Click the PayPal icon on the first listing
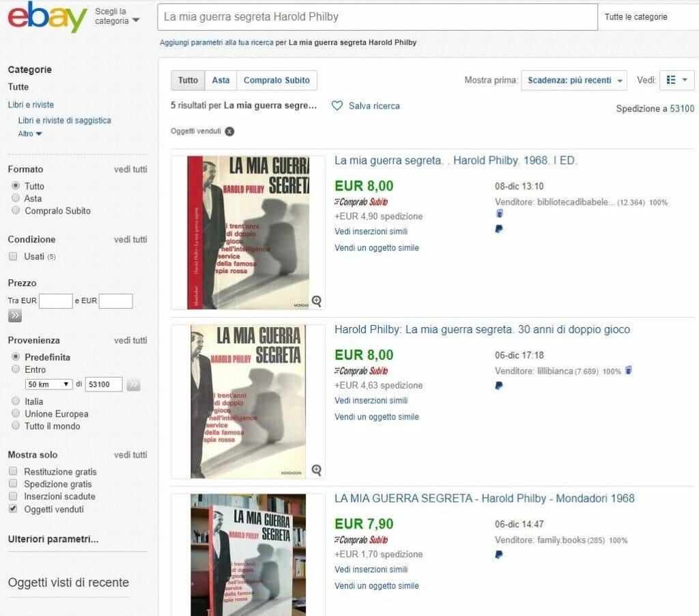699x616 pixels. [499, 229]
